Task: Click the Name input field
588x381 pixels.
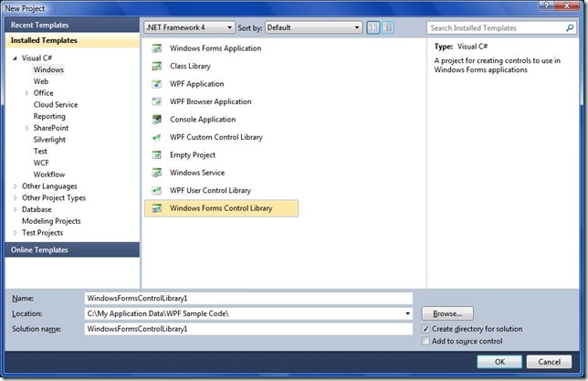Action: (248, 299)
